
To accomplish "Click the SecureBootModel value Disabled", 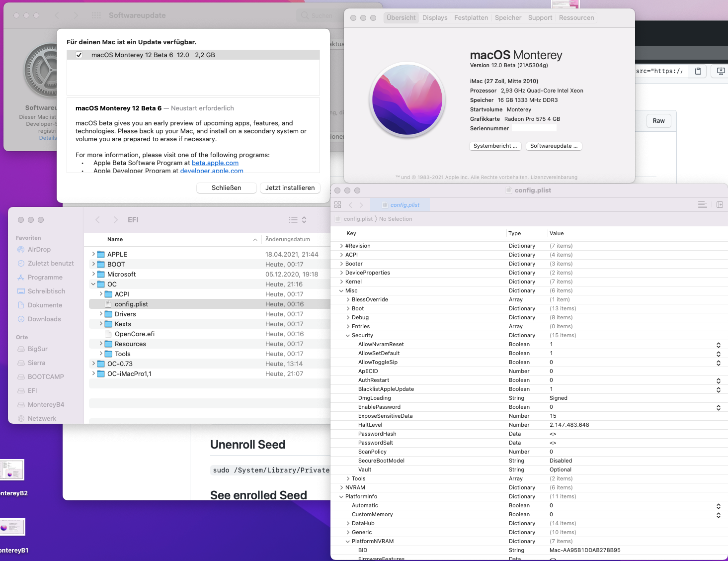I will point(561,461).
